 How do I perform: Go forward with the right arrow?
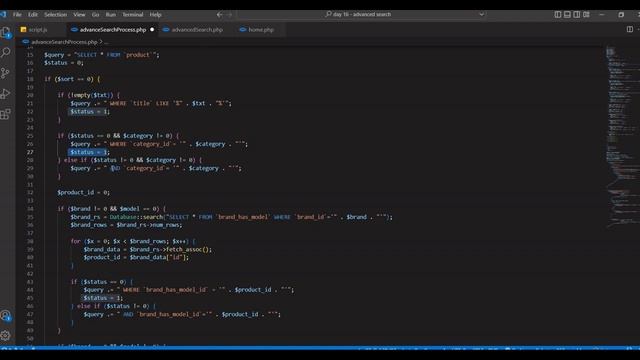click(x=229, y=15)
